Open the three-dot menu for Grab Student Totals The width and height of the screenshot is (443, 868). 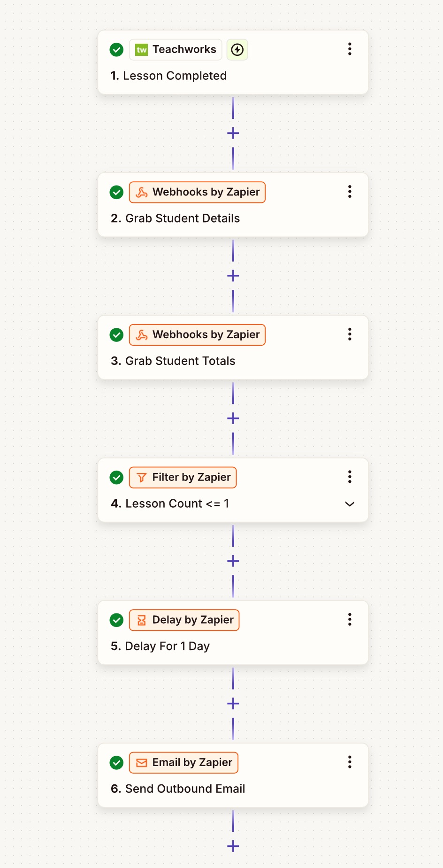point(350,334)
